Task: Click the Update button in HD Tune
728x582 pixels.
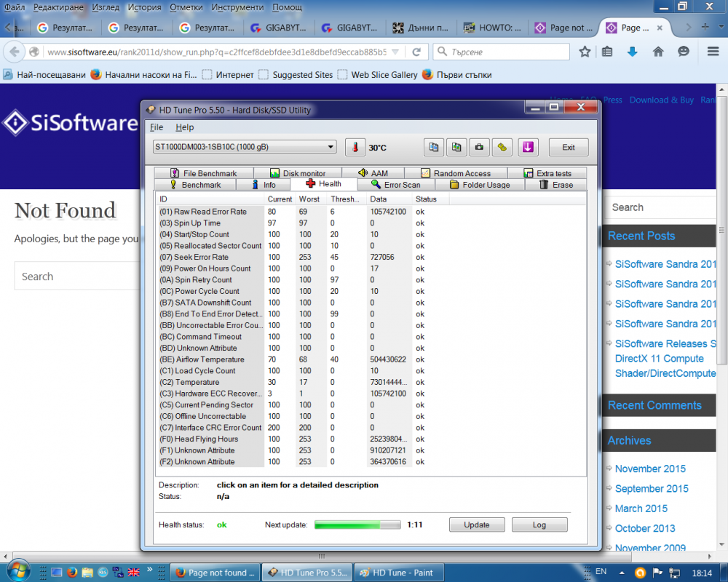Action: tap(477, 525)
